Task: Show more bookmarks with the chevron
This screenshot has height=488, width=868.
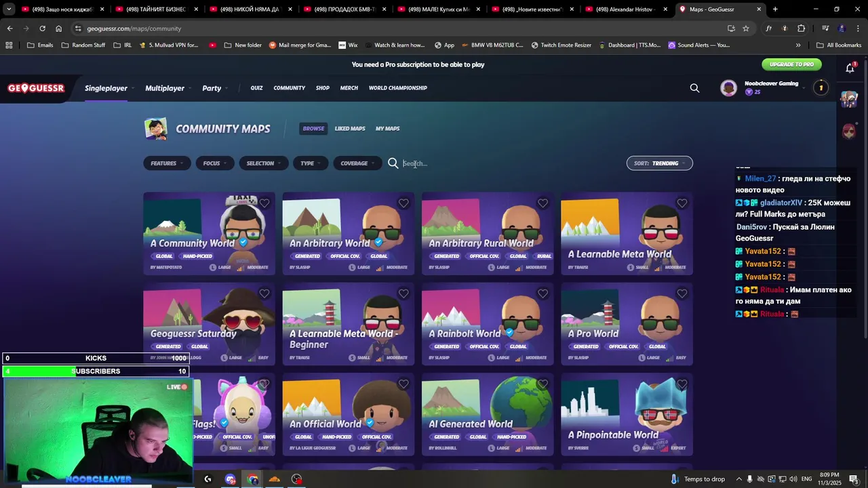Action: [798, 45]
